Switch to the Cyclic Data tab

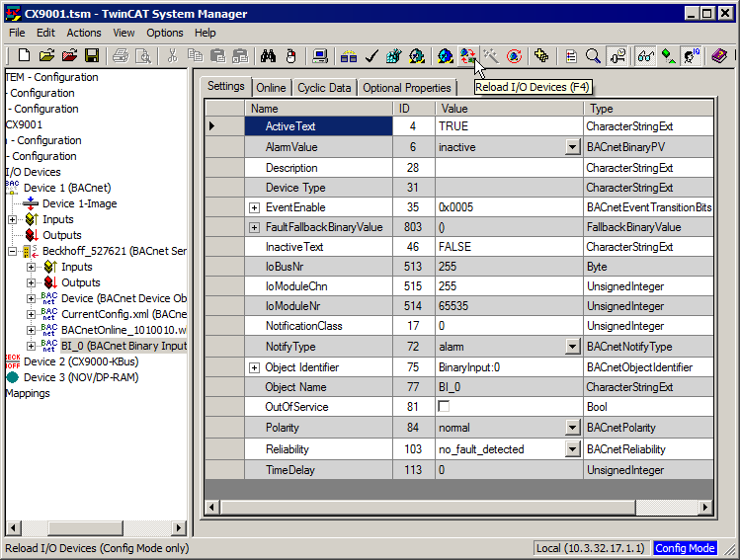pos(324,88)
